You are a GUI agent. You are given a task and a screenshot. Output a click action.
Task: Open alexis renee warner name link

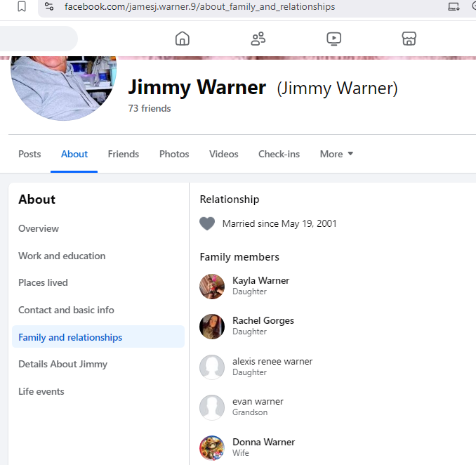tap(272, 361)
